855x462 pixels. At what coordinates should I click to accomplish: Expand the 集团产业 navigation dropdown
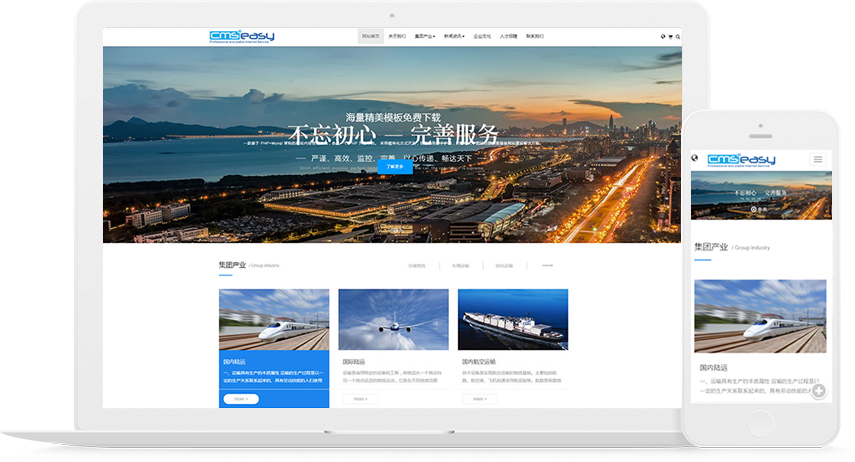[426, 36]
